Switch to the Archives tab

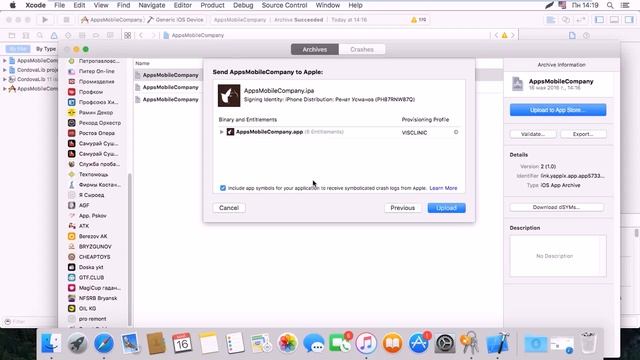pos(315,49)
